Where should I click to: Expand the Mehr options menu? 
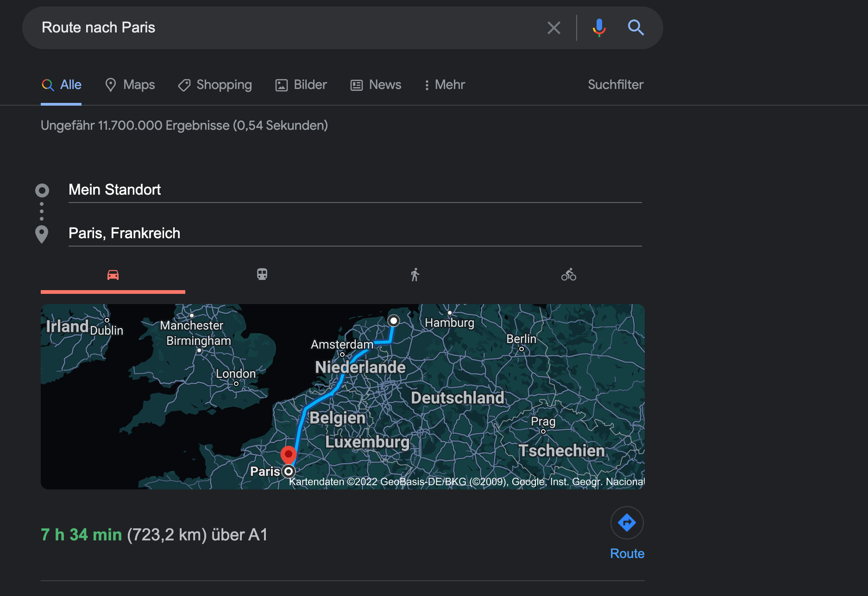pyautogui.click(x=444, y=85)
